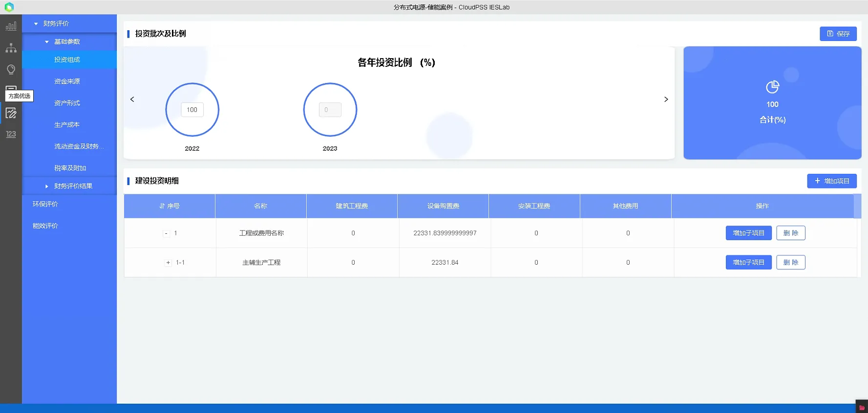Click the 2023 year label

click(x=330, y=148)
